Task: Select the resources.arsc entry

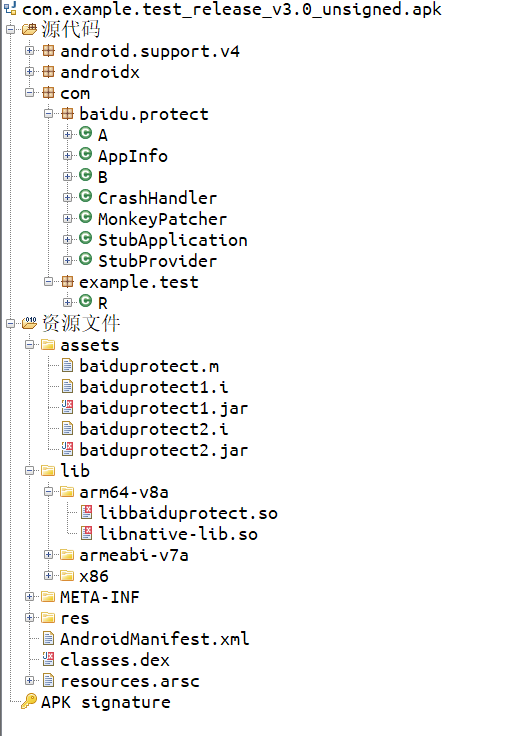Action: click(x=130, y=681)
